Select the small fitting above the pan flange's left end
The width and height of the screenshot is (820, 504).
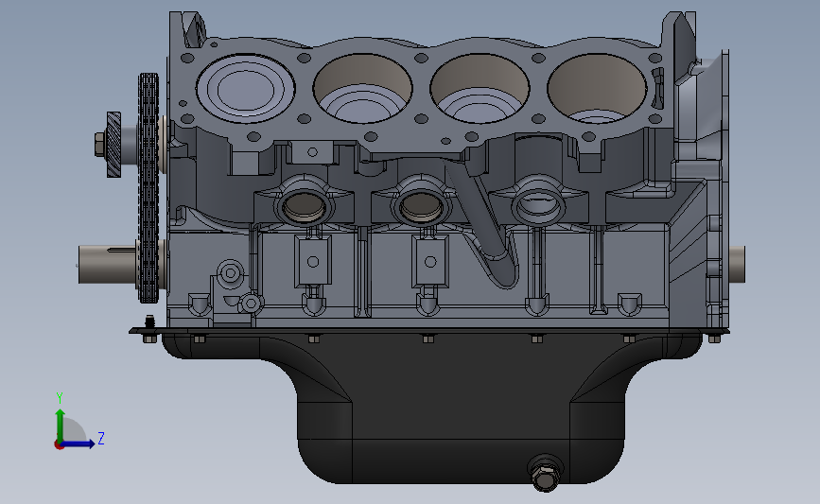pyautogui.click(x=150, y=321)
